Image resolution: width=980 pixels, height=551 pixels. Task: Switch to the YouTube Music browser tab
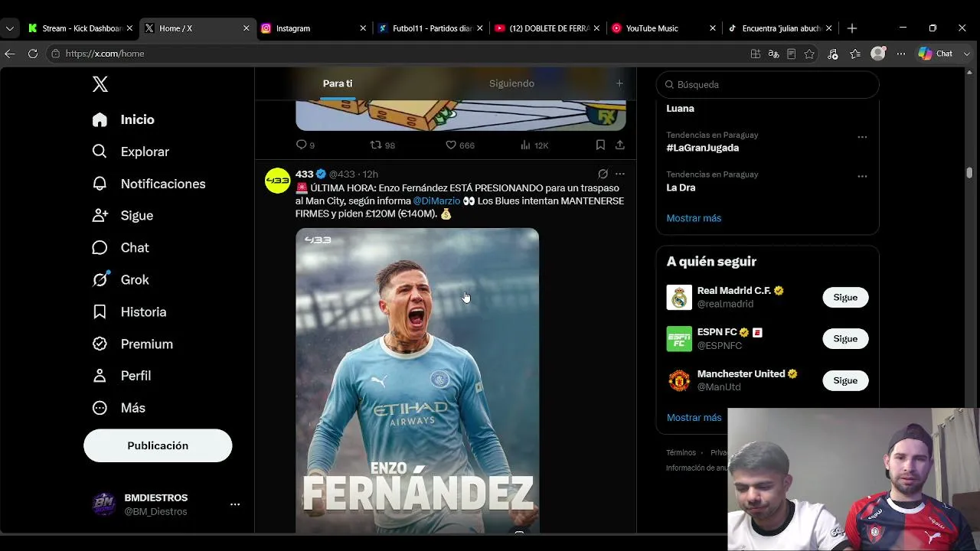pyautogui.click(x=664, y=28)
